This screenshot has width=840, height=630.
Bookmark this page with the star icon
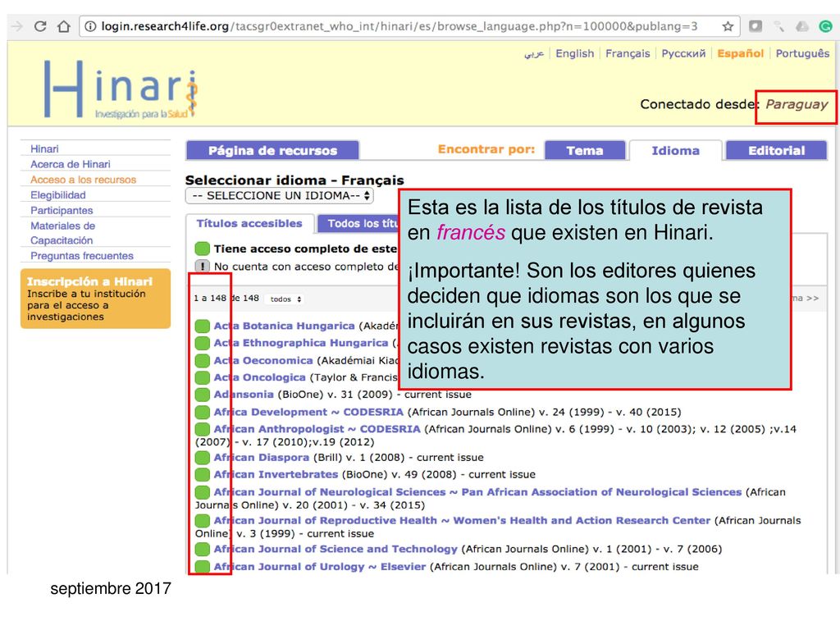728,26
